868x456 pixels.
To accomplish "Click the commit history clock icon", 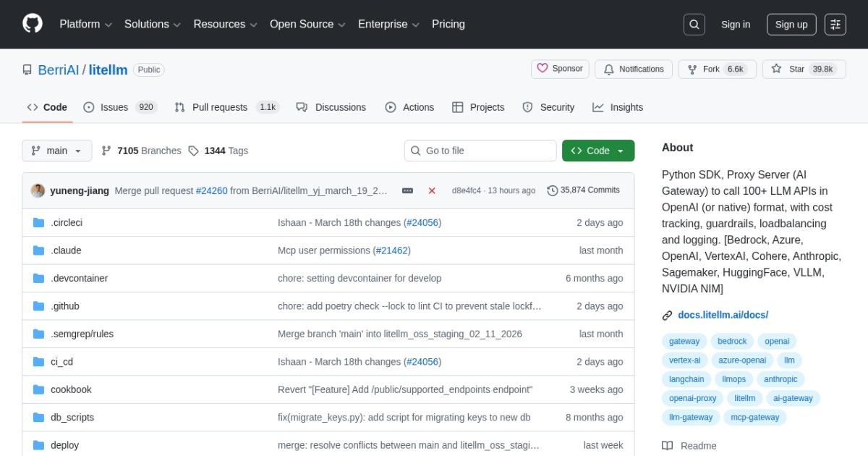I will click(553, 190).
